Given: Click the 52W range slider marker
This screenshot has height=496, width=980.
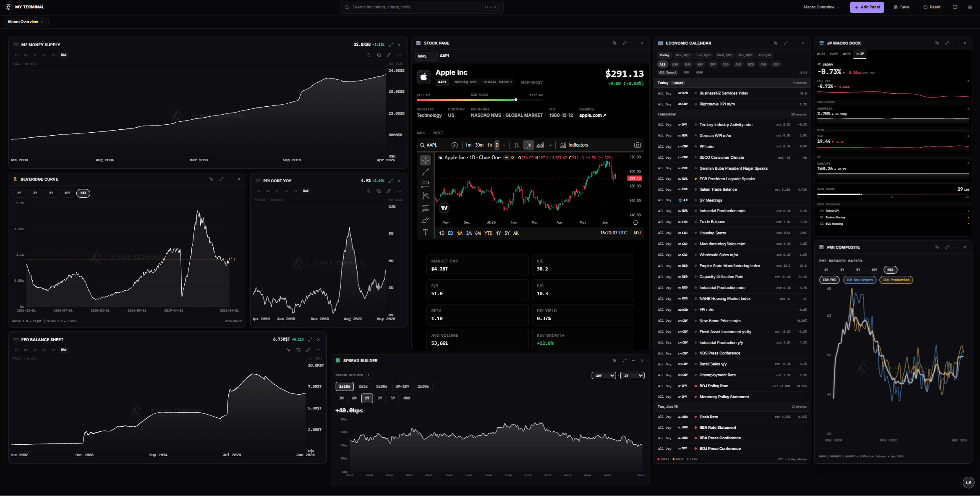Looking at the screenshot, I should click(516, 100).
